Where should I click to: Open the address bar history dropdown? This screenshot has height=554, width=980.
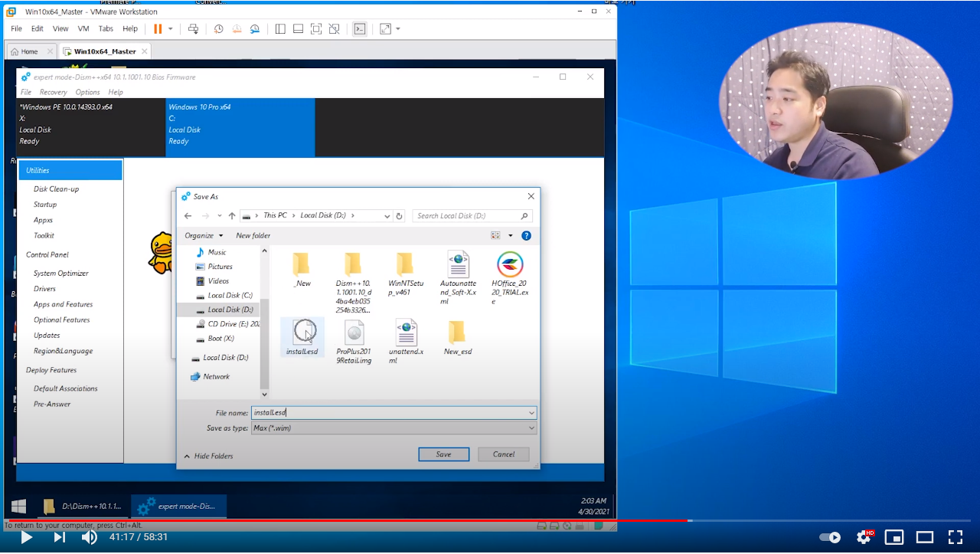point(387,216)
